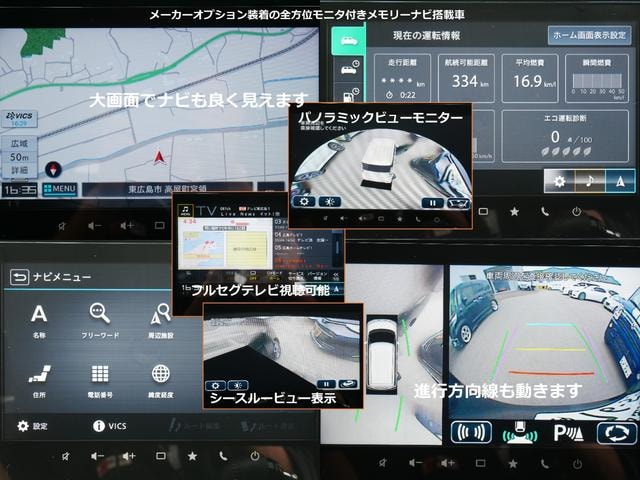
Task: Tap the phone key below the driving info screen
Action: [x=545, y=211]
